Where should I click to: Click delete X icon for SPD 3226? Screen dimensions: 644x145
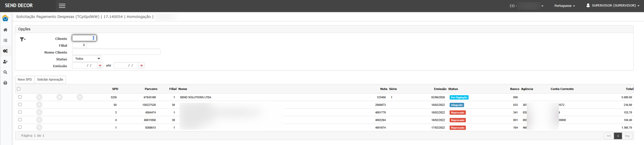point(80,97)
